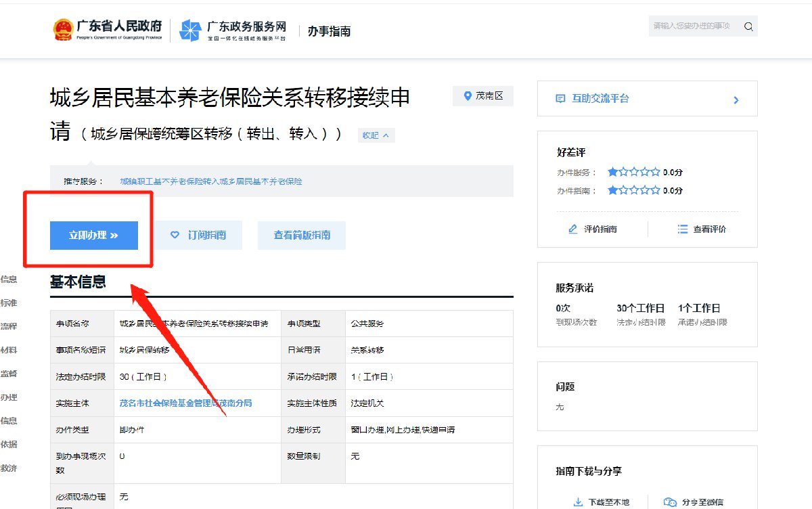Click the pencil icon for 评价指南
812x509 pixels.
pos(573,229)
